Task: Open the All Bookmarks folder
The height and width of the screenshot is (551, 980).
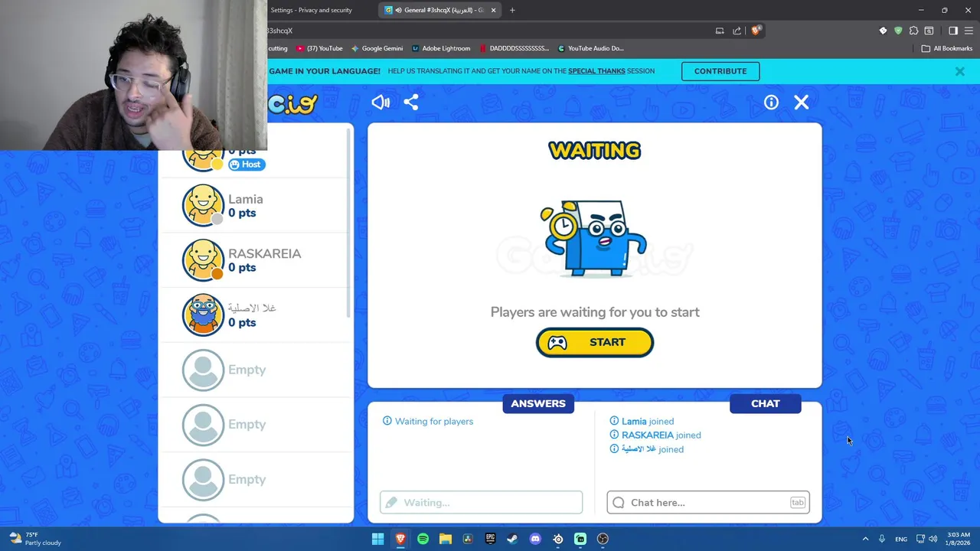Action: pos(947,48)
